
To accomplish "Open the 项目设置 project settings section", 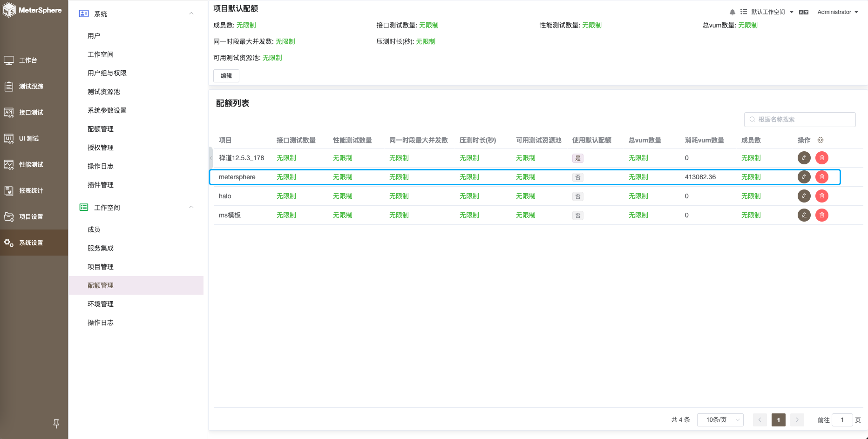I will click(34, 216).
